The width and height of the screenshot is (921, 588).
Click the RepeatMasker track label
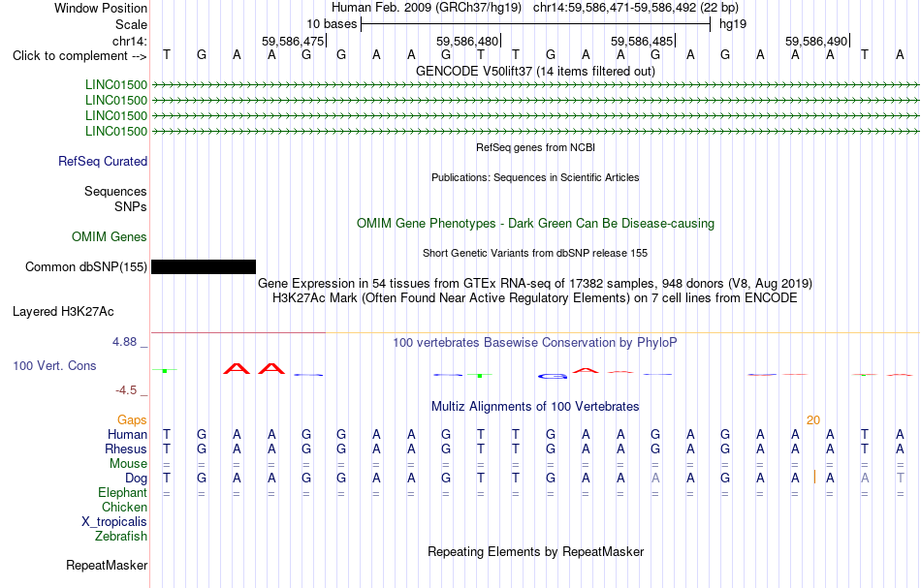coord(107,565)
